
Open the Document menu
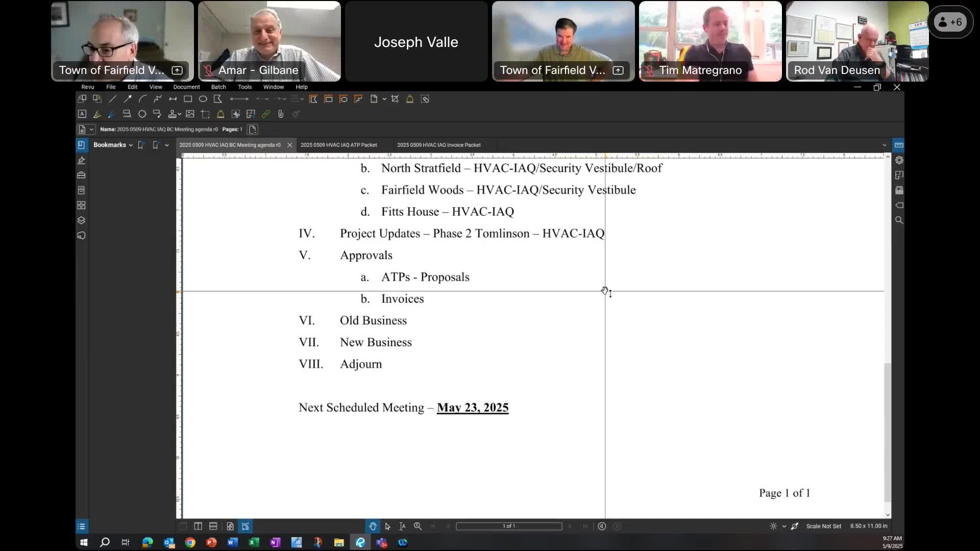pyautogui.click(x=186, y=87)
